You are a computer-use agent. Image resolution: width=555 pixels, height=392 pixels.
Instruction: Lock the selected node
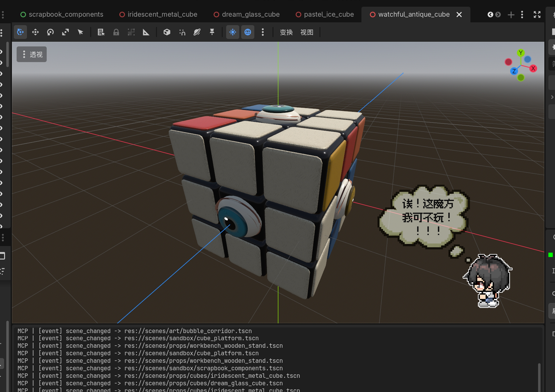click(x=116, y=32)
